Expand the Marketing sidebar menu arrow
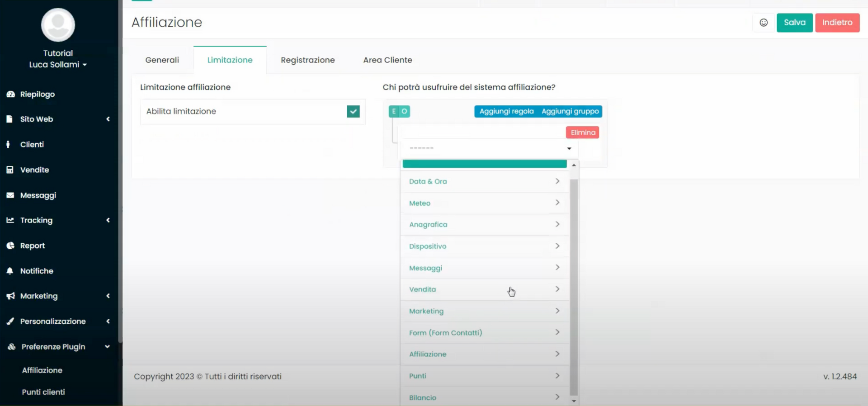This screenshot has height=406, width=868. pyautogui.click(x=108, y=296)
